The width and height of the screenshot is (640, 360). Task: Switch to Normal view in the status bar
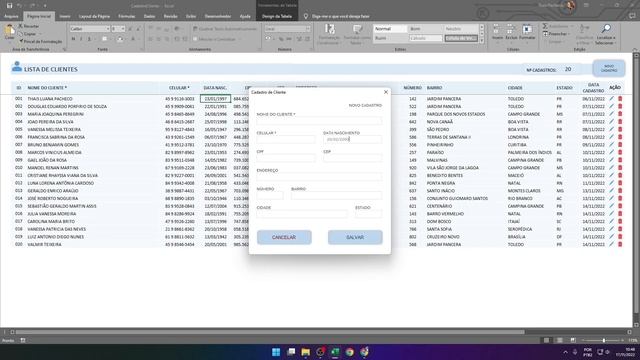(547, 340)
